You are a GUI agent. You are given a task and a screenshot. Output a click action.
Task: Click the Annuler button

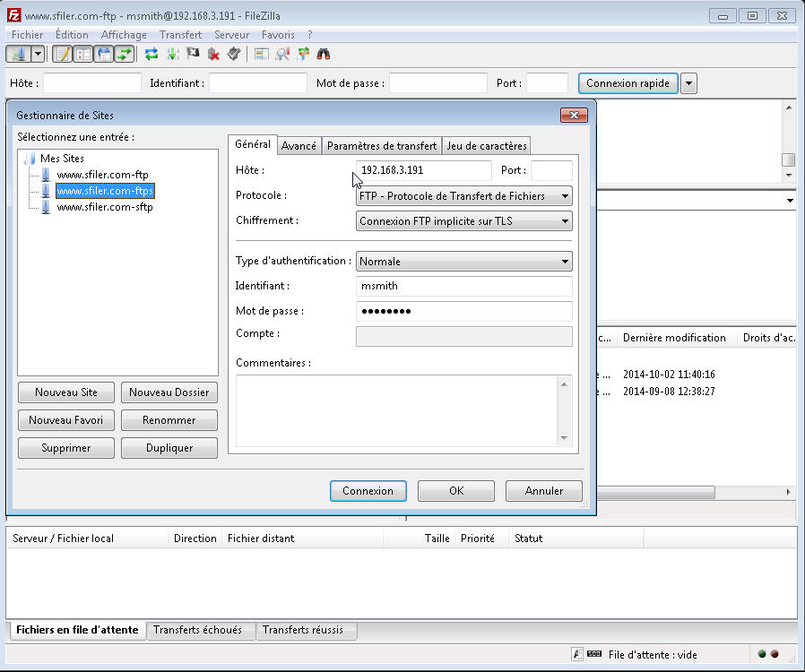pos(543,491)
